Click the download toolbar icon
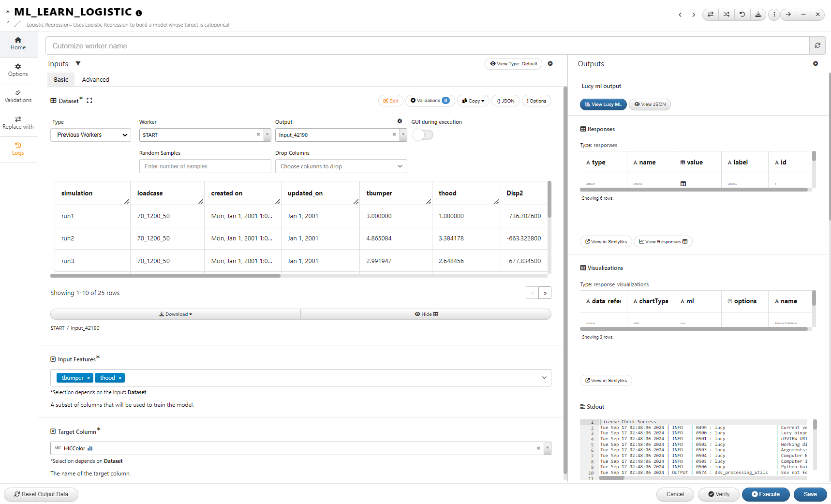The height and width of the screenshot is (504, 831). [x=758, y=15]
